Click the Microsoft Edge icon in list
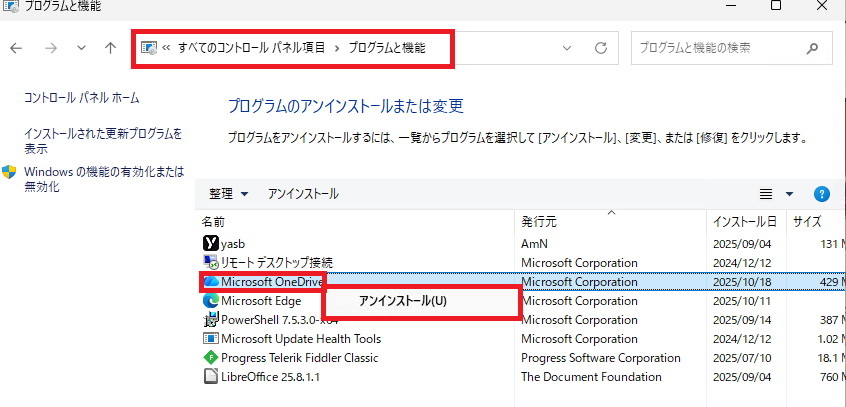The image size is (846, 407). pyautogui.click(x=210, y=301)
